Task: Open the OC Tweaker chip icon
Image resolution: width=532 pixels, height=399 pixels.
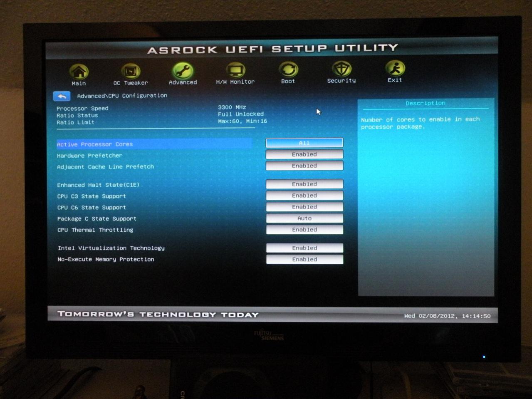Action: [x=131, y=71]
